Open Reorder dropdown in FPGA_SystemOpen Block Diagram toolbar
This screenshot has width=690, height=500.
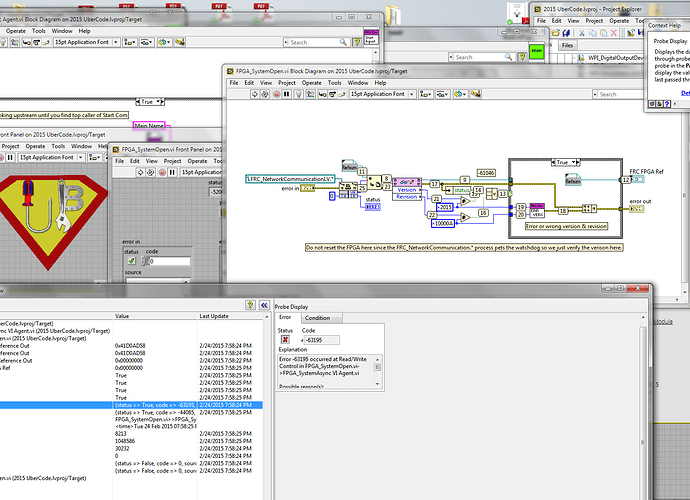(460, 94)
